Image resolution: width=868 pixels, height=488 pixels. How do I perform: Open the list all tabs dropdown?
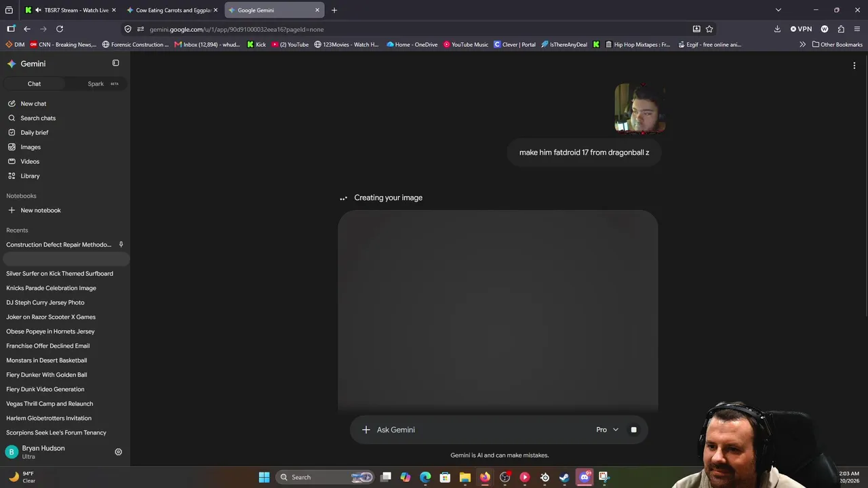point(778,10)
